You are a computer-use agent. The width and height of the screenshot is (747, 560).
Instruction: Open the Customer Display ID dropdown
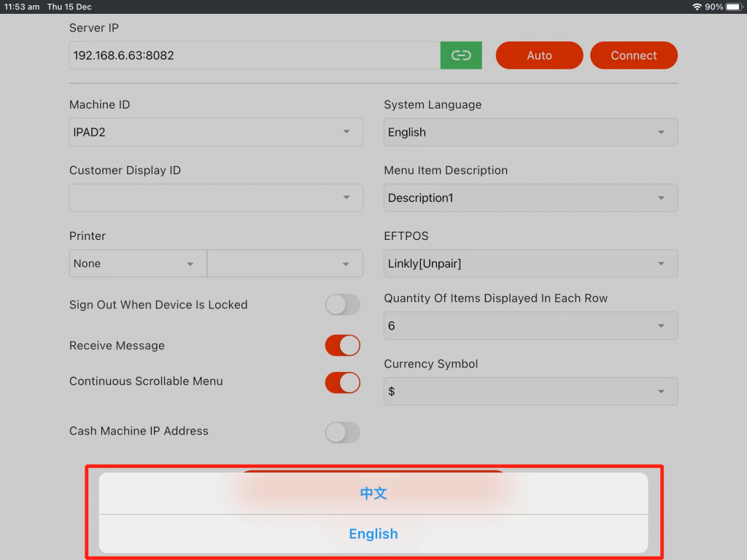click(216, 198)
